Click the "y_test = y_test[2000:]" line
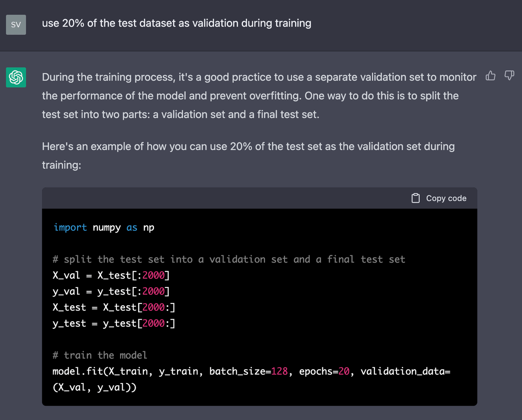The width and height of the screenshot is (522, 420). coord(114,323)
